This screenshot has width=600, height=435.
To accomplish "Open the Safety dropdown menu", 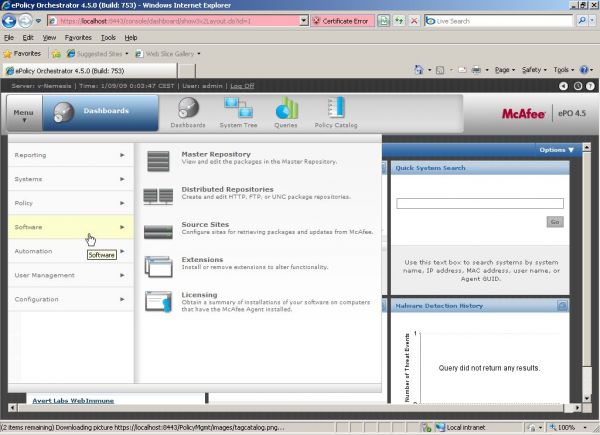I will click(534, 70).
